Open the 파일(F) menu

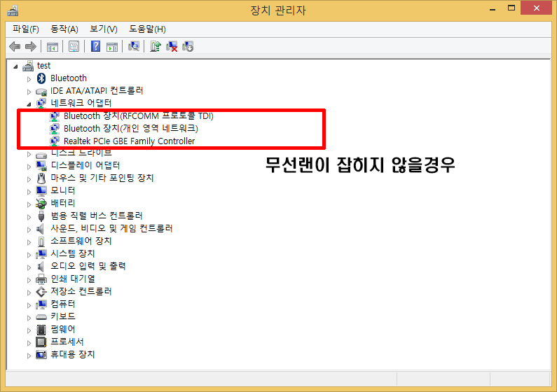[26, 29]
